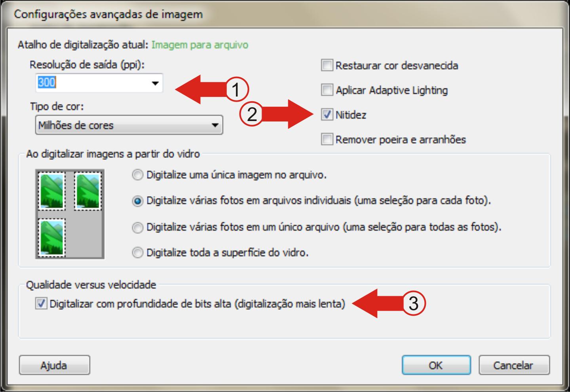Select Digitalize várias fotos em um único arquivo
Image resolution: width=570 pixels, height=392 pixels.
click(x=137, y=227)
